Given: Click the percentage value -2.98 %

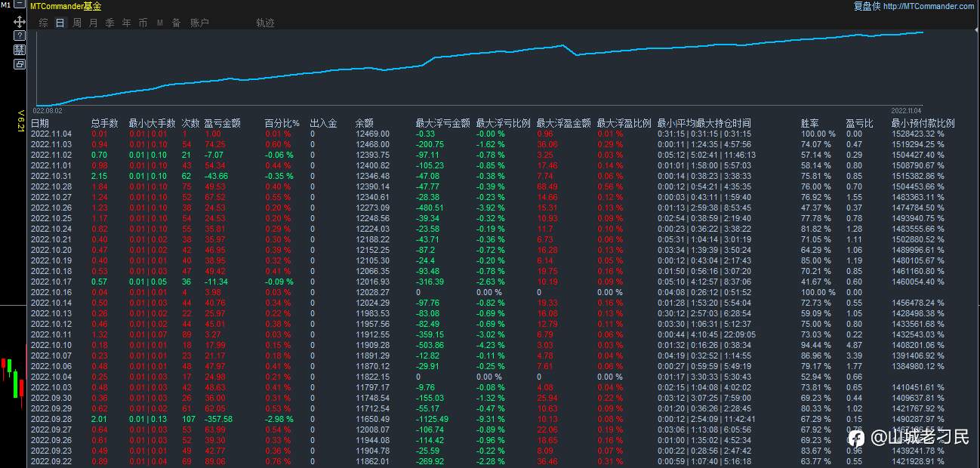Looking at the screenshot, I should 281,419.
